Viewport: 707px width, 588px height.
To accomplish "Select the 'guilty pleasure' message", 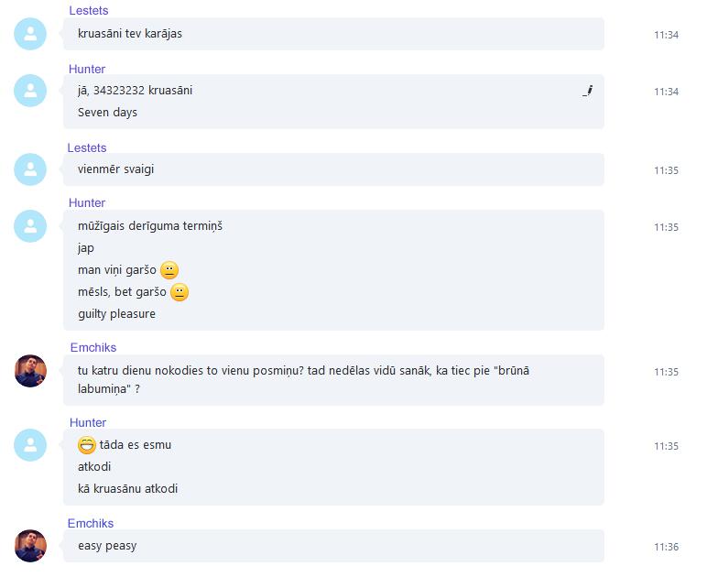I will [x=116, y=314].
